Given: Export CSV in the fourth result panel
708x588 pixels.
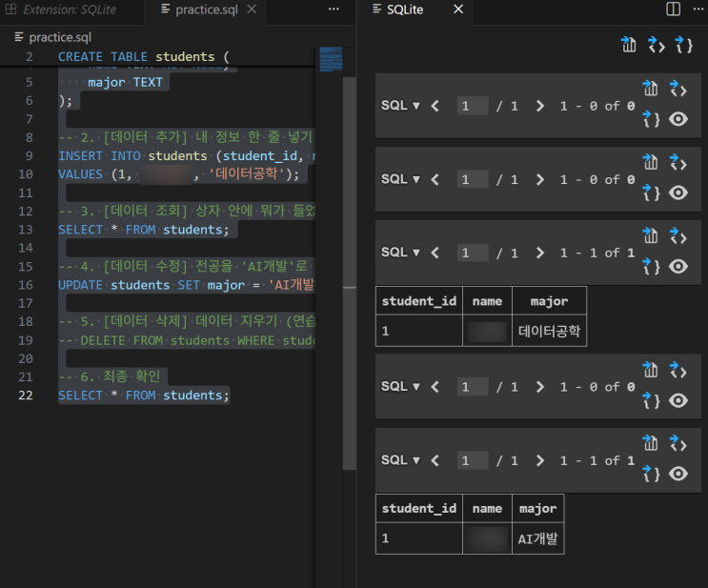Looking at the screenshot, I should [x=650, y=370].
